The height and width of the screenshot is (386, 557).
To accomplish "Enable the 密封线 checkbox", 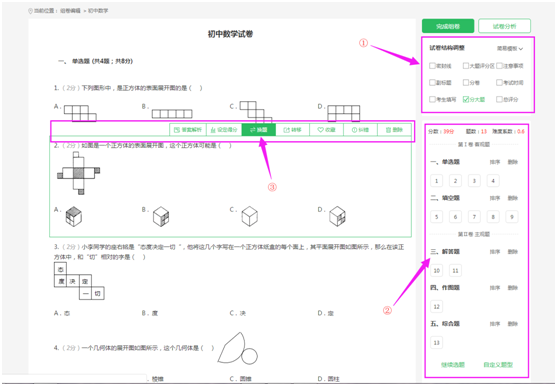I will pos(432,66).
